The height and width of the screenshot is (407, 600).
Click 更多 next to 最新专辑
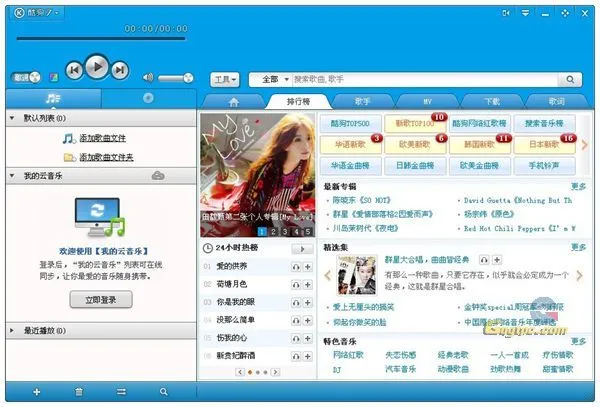[579, 186]
